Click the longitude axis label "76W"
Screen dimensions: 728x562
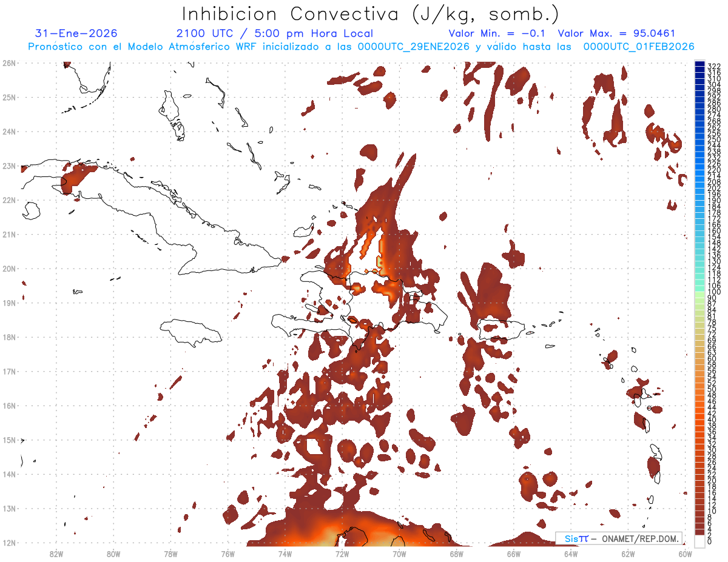pyautogui.click(x=228, y=553)
